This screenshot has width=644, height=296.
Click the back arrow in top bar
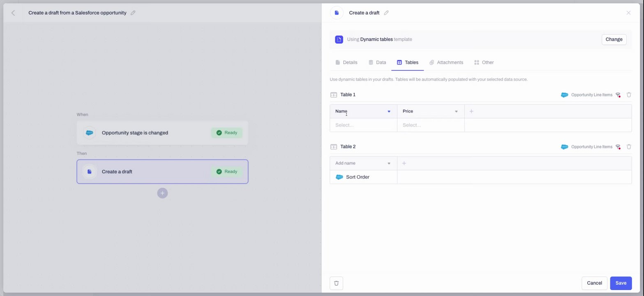click(13, 13)
